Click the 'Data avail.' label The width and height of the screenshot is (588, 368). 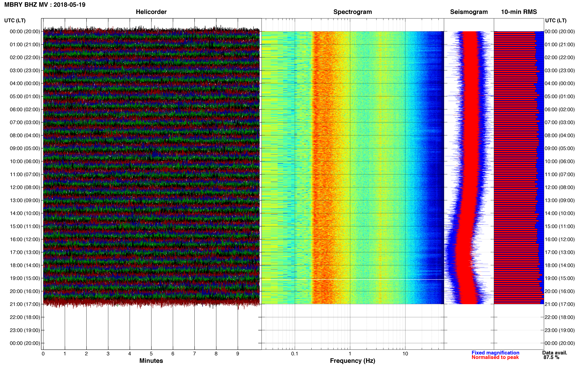555,353
